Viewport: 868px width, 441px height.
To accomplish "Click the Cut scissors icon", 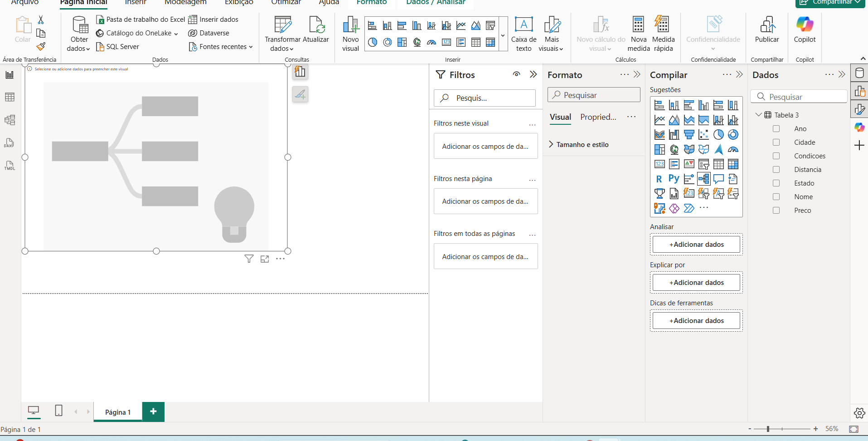I will 41,20.
